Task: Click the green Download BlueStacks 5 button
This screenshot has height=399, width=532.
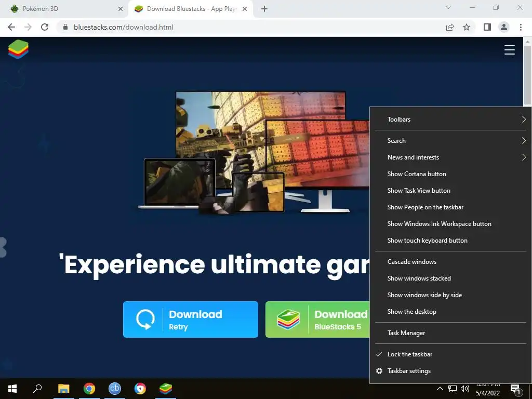Action: point(317,320)
